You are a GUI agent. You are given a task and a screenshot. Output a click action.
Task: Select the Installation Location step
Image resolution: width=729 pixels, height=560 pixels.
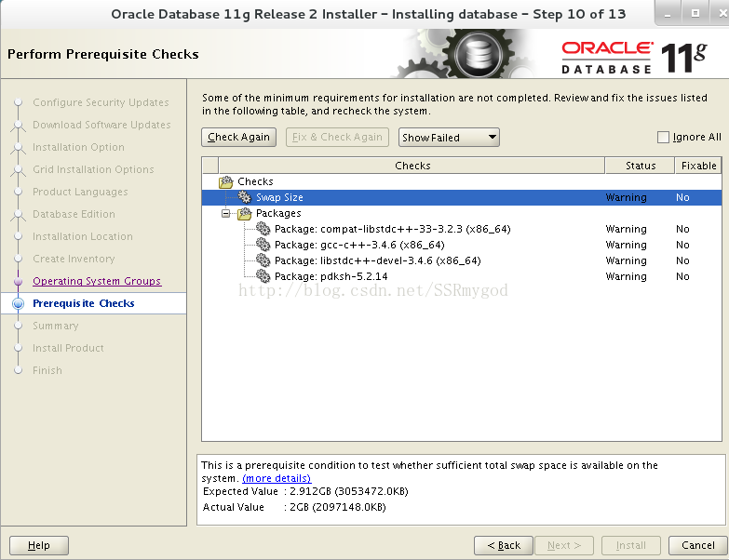[x=82, y=237]
